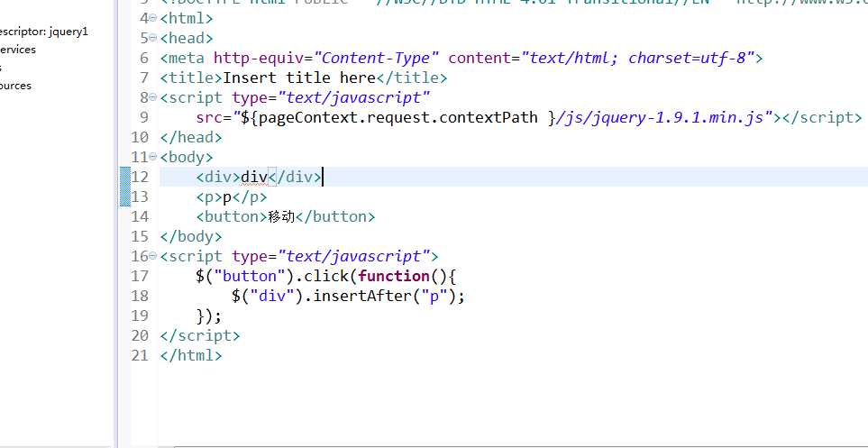Click the </script> tag on line 20
The image size is (868, 448).
click(x=200, y=335)
